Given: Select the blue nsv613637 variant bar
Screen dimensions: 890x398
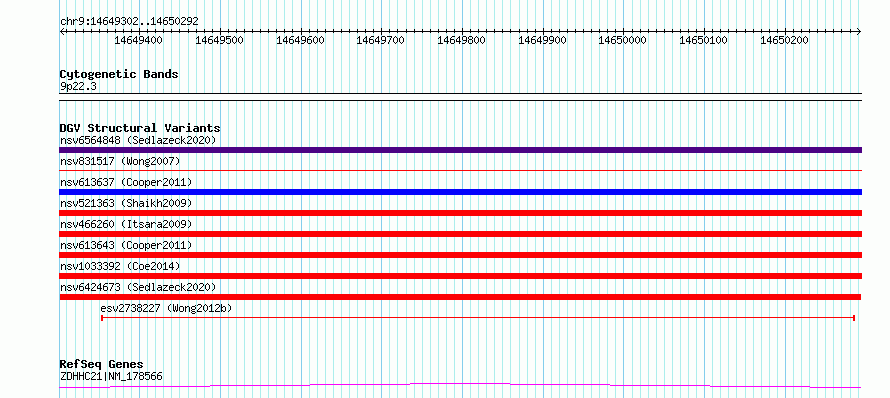Looking at the screenshot, I should click(x=460, y=192).
